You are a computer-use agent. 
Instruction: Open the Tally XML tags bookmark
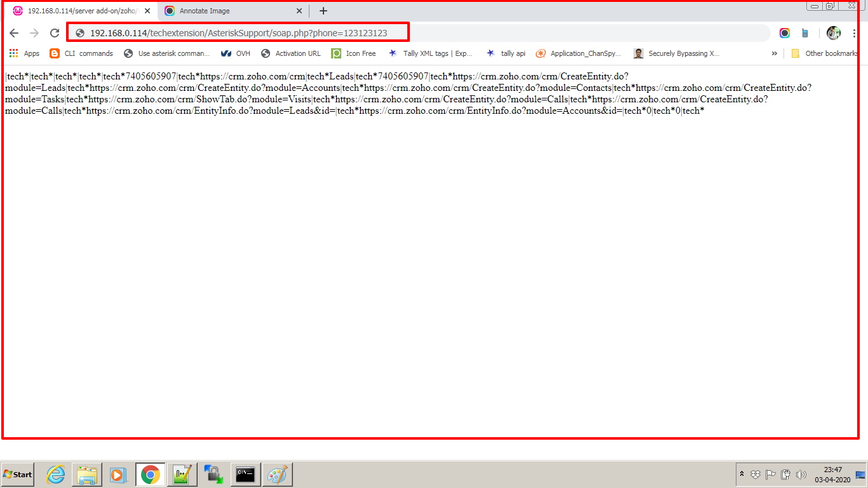[431, 53]
